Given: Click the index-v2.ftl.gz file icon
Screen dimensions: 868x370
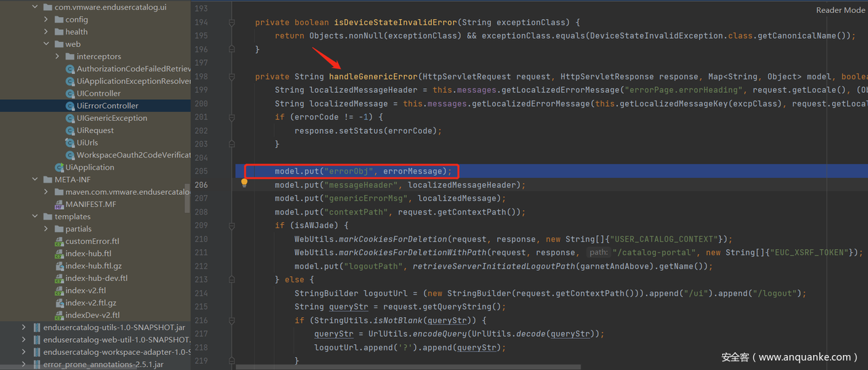Looking at the screenshot, I should 59,302.
